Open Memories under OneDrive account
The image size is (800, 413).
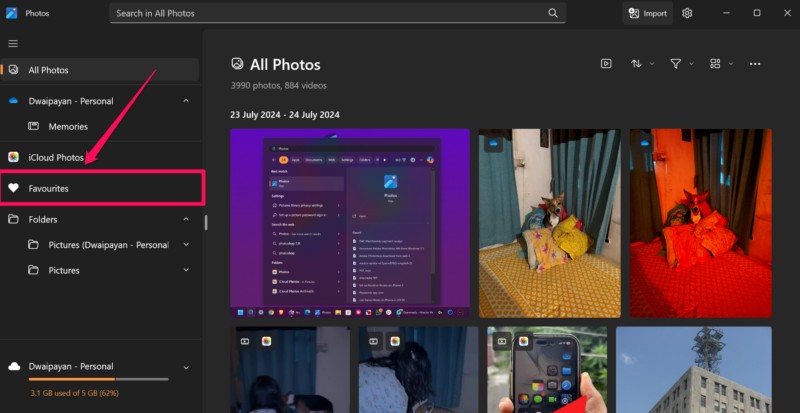click(x=68, y=127)
